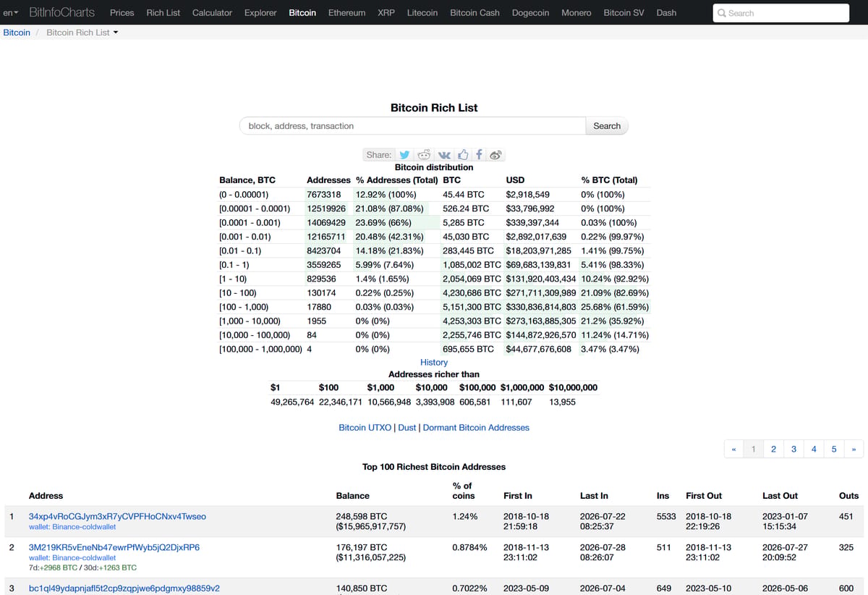Viewport: 868px width, 595px height.
Task: Open the Prices menu
Action: tap(122, 13)
